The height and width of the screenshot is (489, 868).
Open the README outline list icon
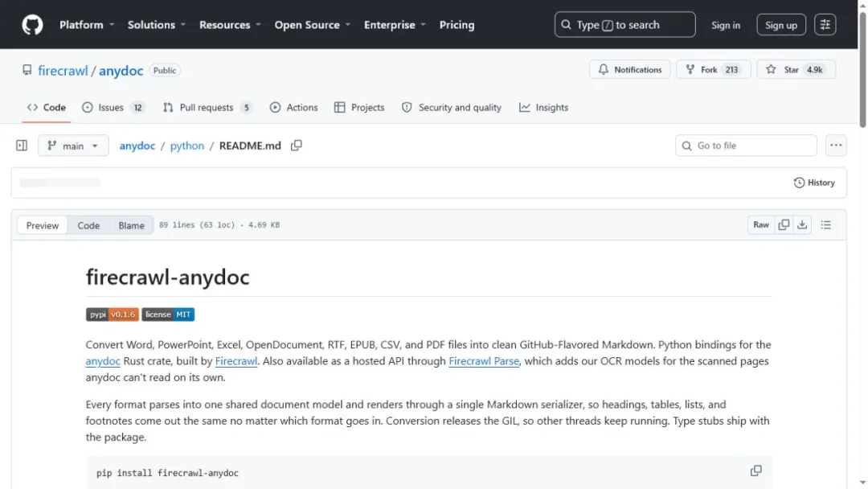click(x=825, y=225)
